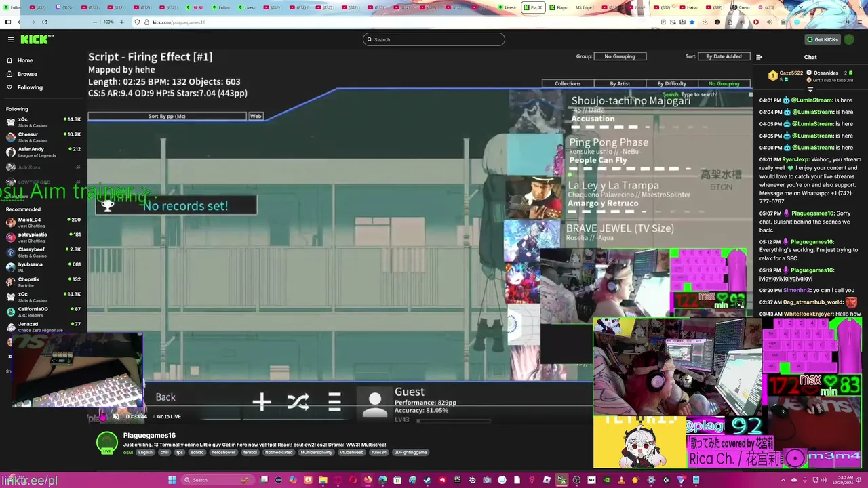Click Simonhn2 username in chat
Screen dimensions: 868x488
point(797,291)
